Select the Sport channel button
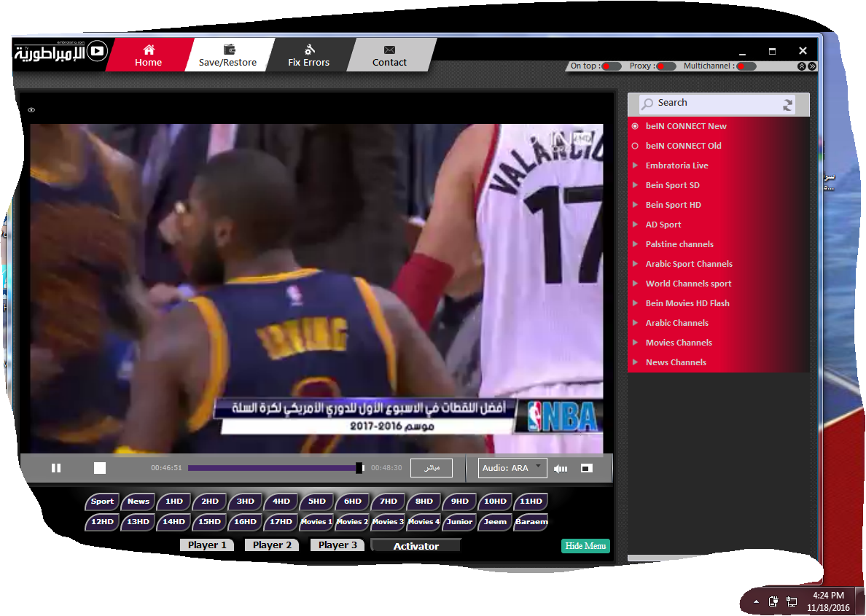 (x=102, y=502)
